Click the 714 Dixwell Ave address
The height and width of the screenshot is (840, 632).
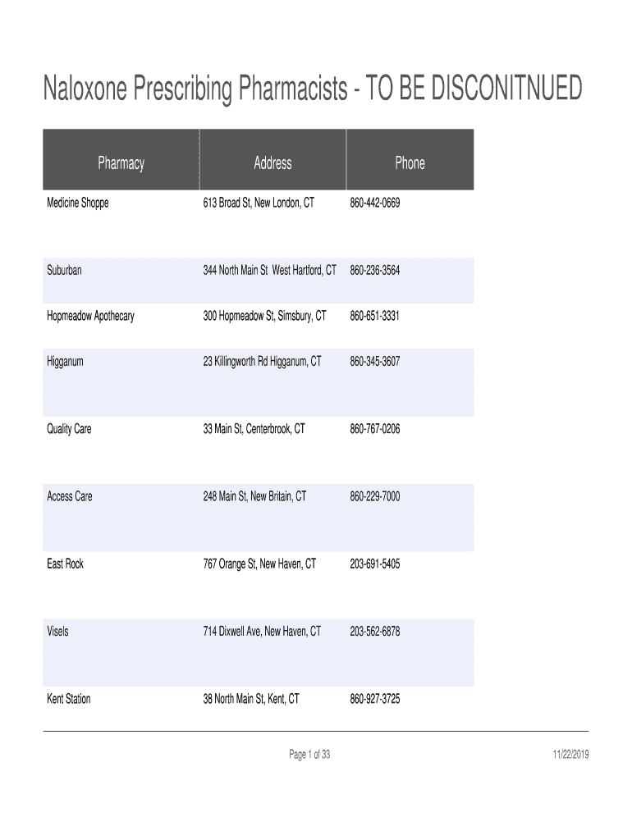262,632
